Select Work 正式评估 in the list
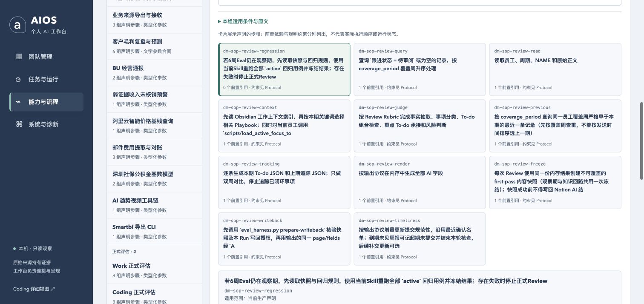This screenshot has height=304, width=644. tap(154, 270)
